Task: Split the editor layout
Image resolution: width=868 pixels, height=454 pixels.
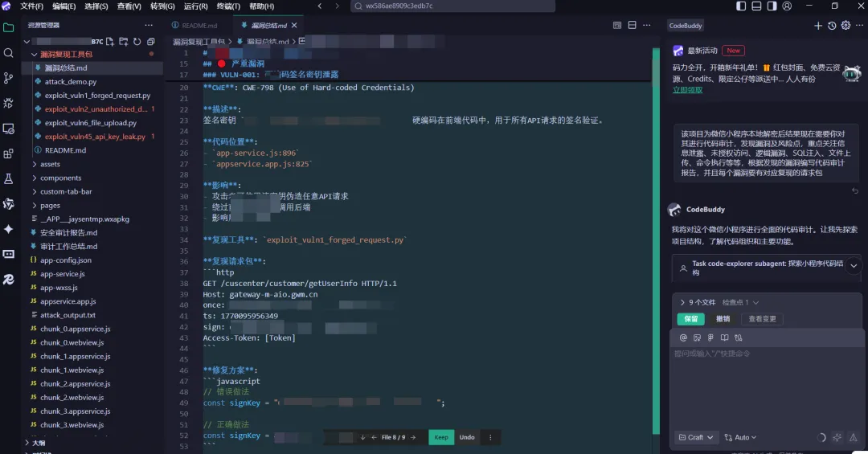Action: 633,26
